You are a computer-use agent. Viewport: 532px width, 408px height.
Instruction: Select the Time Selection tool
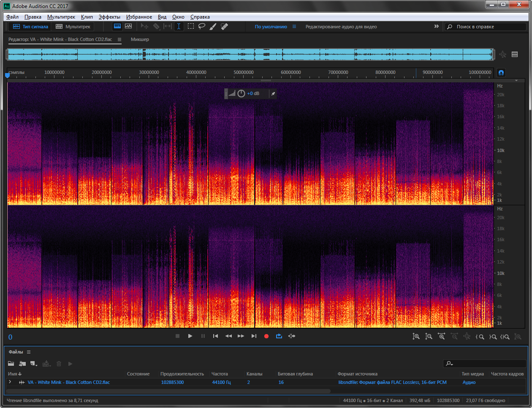[179, 26]
